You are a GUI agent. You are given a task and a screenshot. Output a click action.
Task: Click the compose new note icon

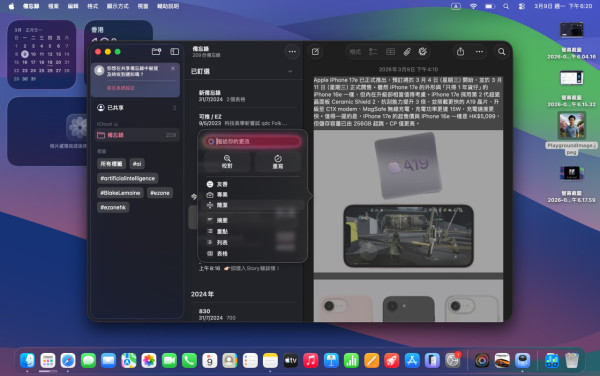[x=315, y=52]
